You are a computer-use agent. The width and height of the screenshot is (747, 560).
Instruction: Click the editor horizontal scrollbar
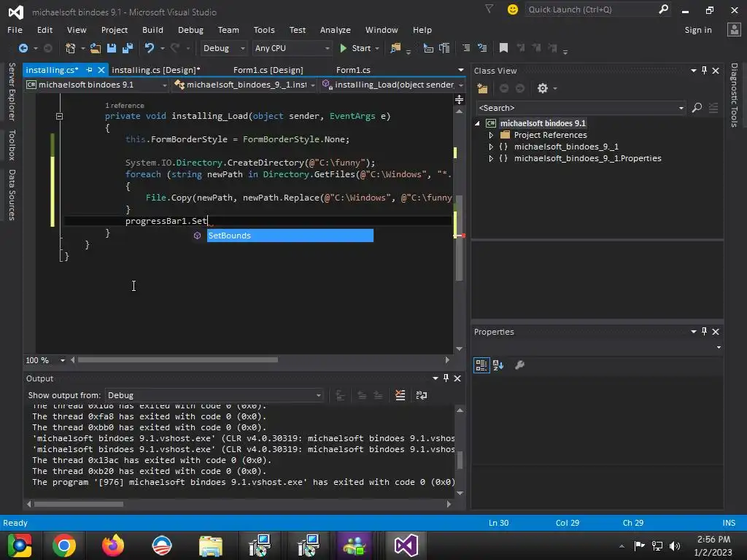click(178, 360)
